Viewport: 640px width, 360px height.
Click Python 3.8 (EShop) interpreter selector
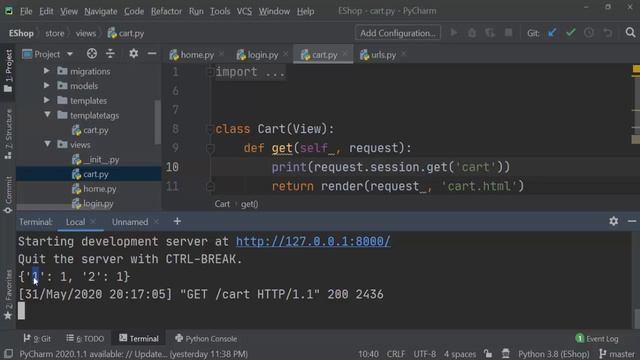point(553,353)
